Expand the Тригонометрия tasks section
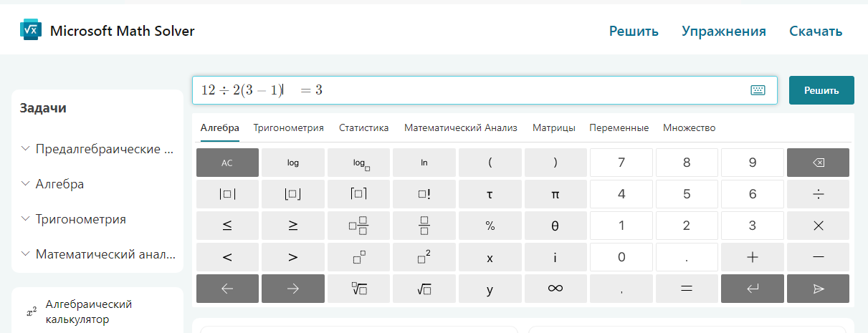The width and height of the screenshot is (868, 333). (80, 219)
